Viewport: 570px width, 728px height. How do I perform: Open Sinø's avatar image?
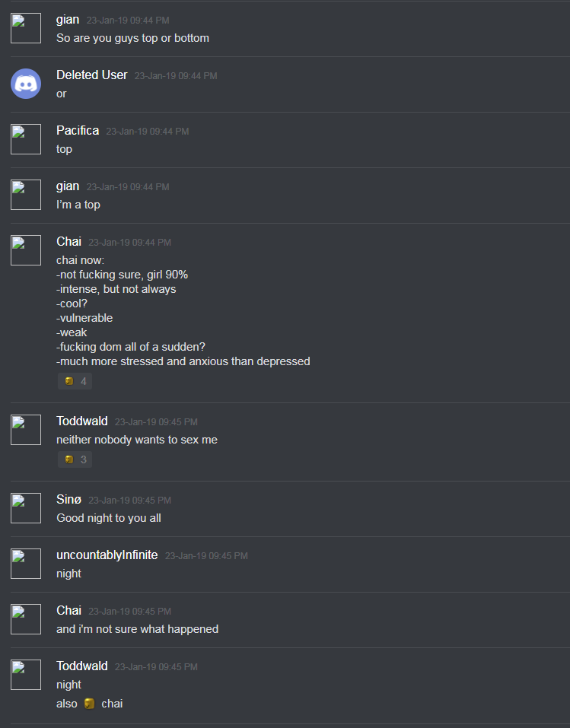point(26,508)
